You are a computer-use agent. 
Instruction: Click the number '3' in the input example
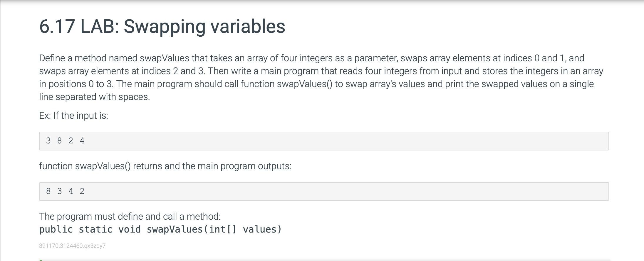pos(48,141)
